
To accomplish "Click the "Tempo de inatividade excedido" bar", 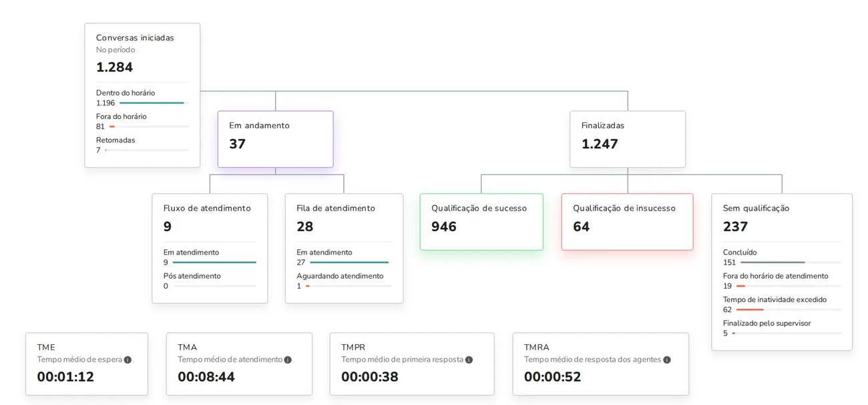I will click(789, 309).
